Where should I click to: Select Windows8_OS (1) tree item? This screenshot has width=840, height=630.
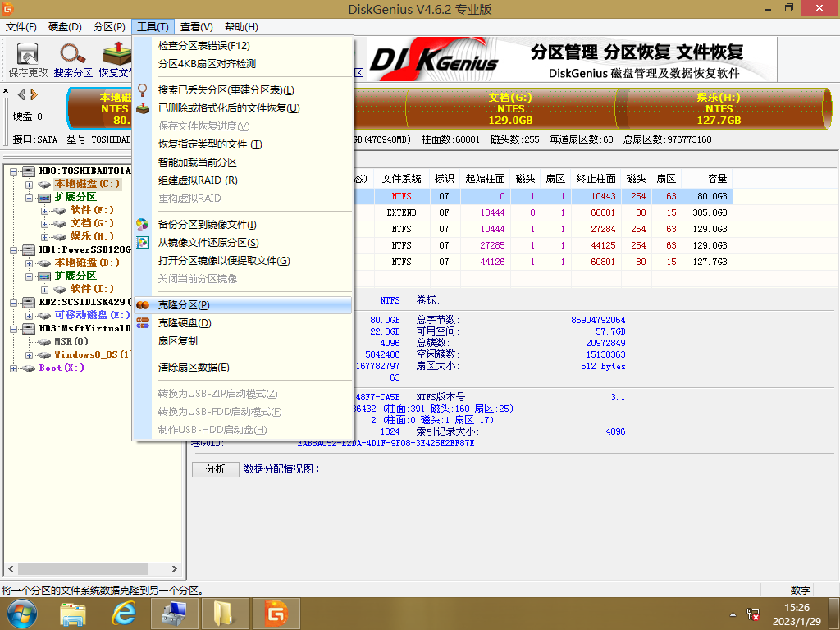(93, 354)
